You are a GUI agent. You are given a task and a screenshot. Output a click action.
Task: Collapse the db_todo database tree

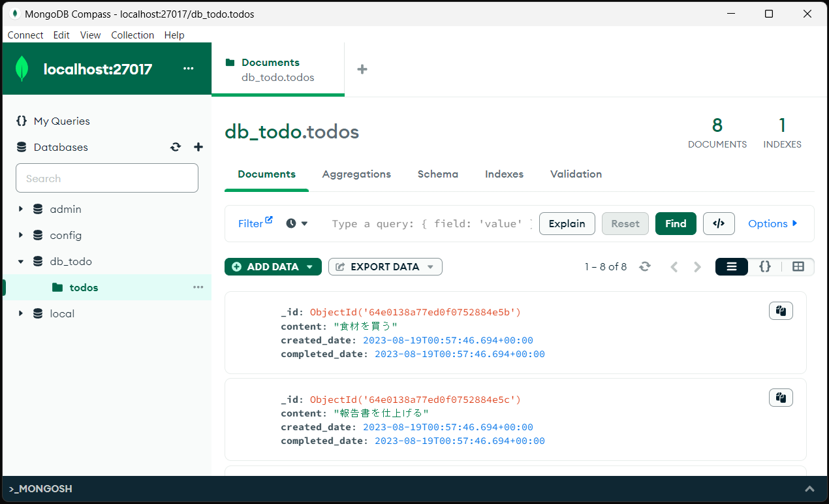click(21, 261)
